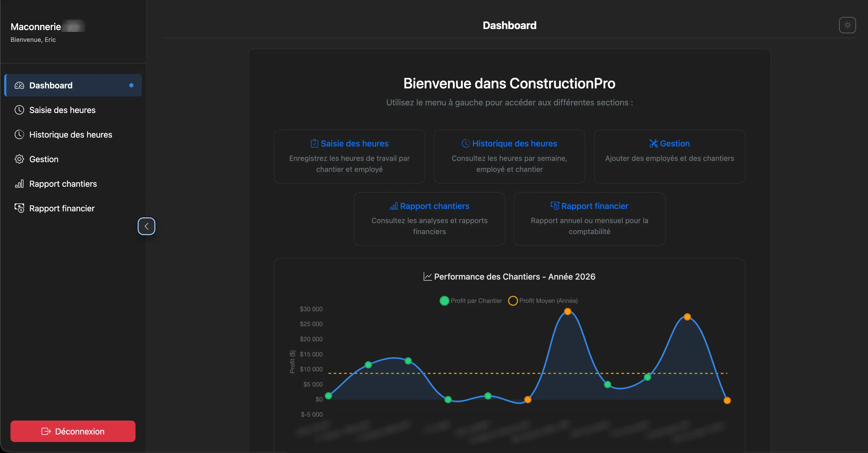Image resolution: width=868 pixels, height=453 pixels.
Task: Open the Historique des heures card link
Action: point(514,144)
